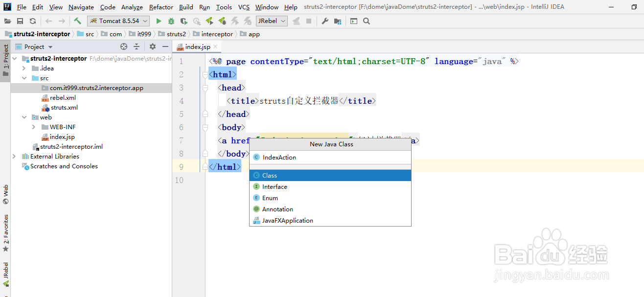Open the Build menu
Screen dimensions: 644x297
[186, 7]
